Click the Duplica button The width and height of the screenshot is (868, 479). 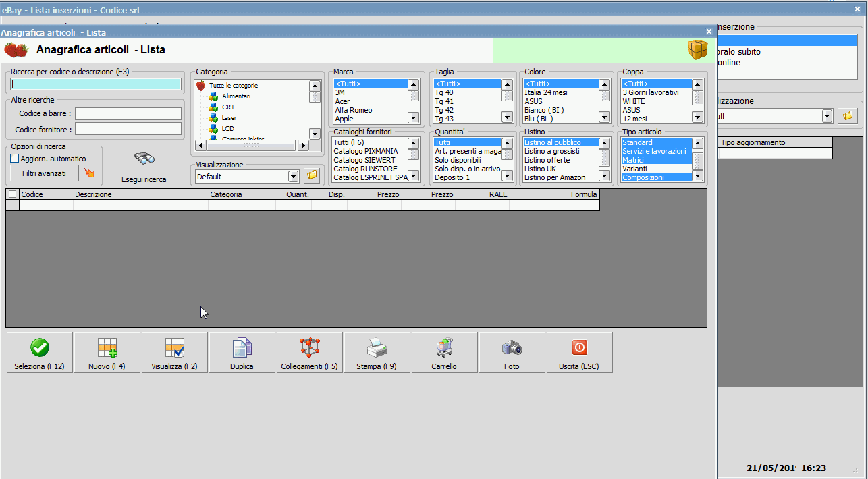[242, 352]
